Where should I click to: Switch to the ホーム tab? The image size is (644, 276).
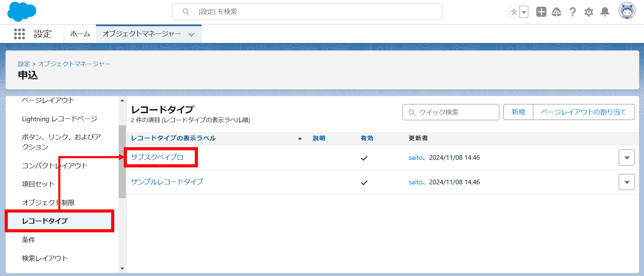[80, 34]
